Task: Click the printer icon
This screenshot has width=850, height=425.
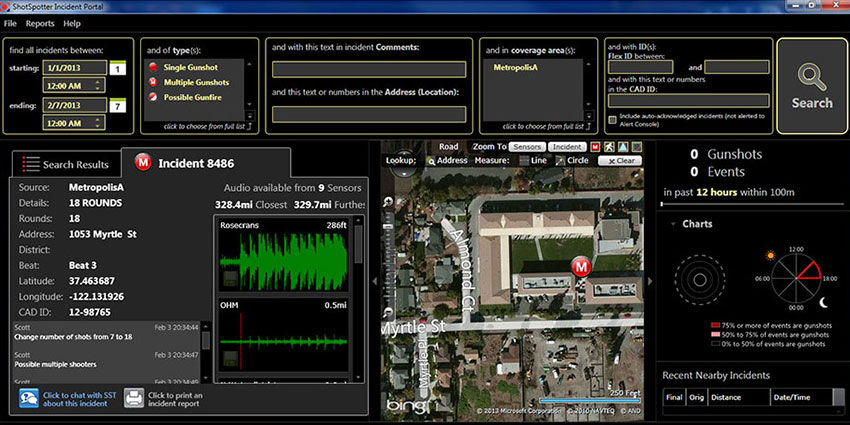Action: (134, 398)
